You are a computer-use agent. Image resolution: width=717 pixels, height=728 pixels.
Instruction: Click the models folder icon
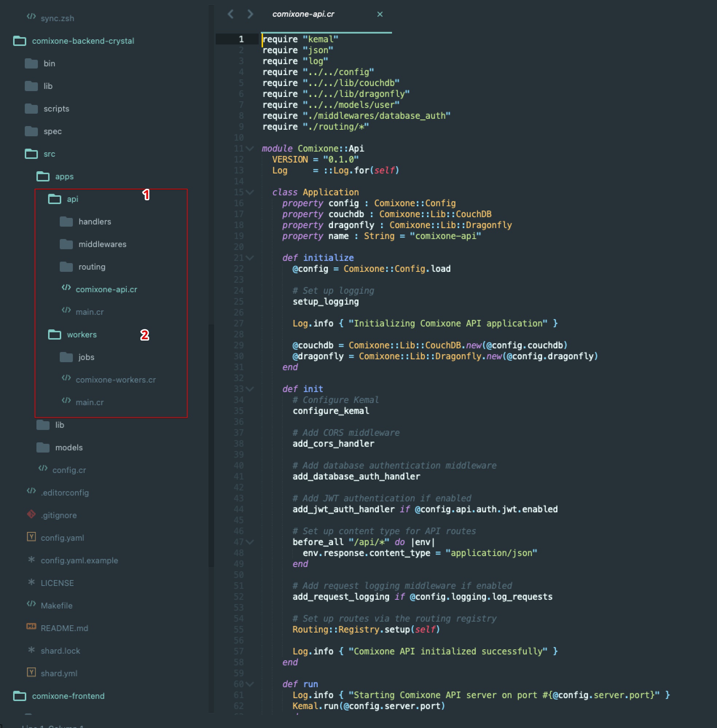pos(43,447)
